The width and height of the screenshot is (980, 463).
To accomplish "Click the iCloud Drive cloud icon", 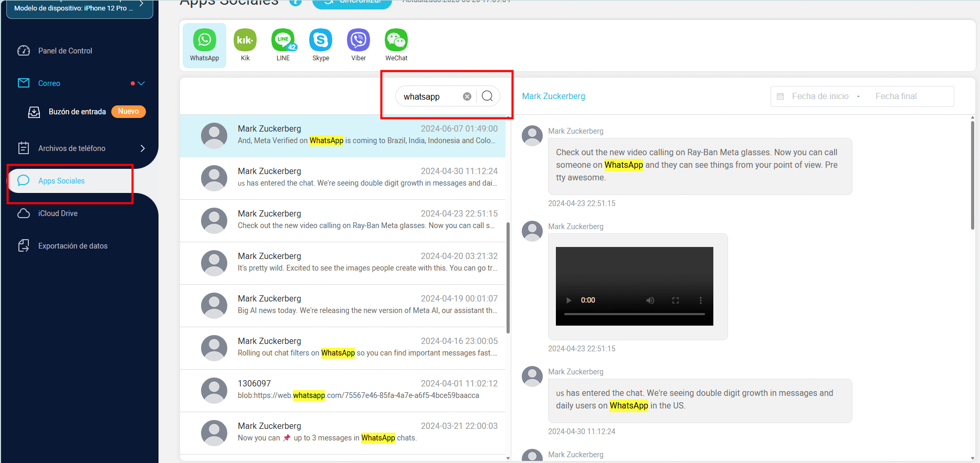I will coord(24,213).
